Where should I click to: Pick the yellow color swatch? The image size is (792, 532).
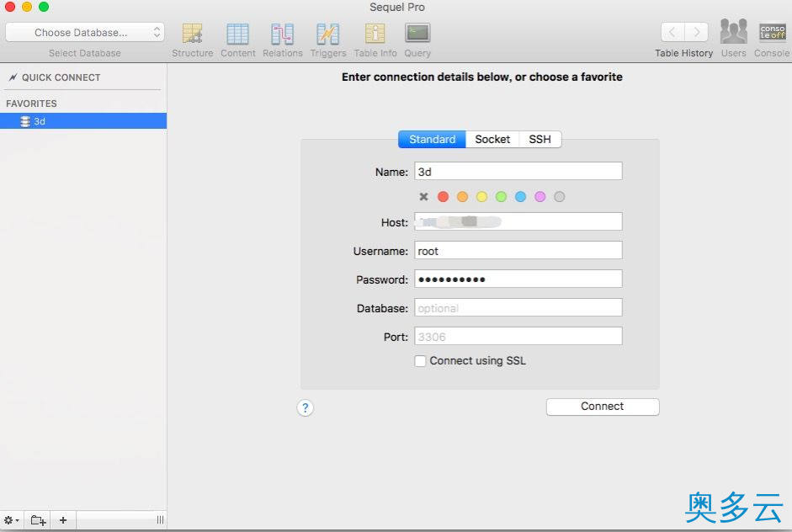click(482, 196)
